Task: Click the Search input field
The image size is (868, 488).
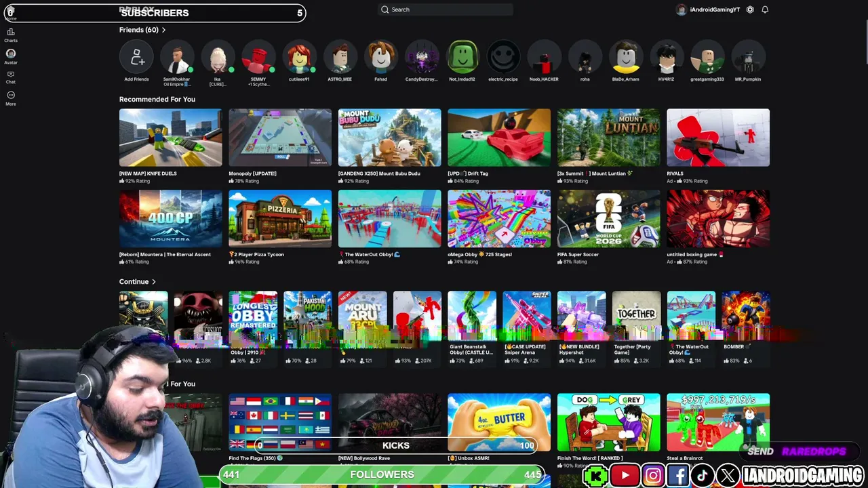Action: (445, 9)
